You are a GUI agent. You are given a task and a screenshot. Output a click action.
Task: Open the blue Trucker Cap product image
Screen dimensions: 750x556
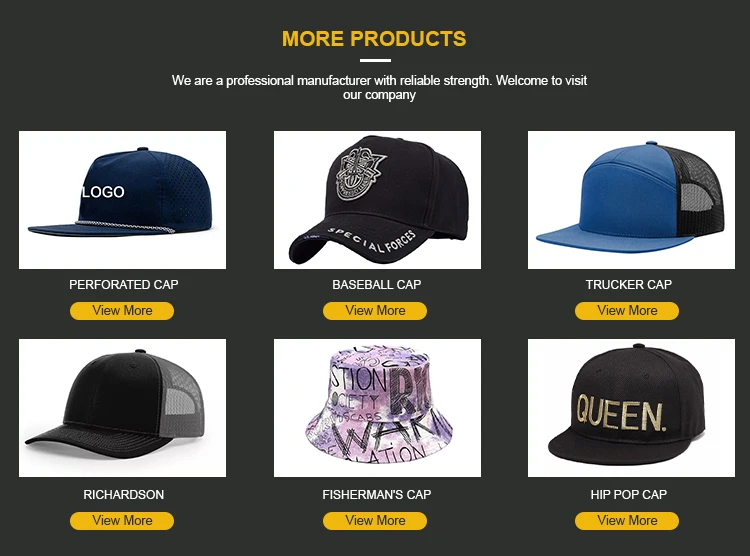631,200
